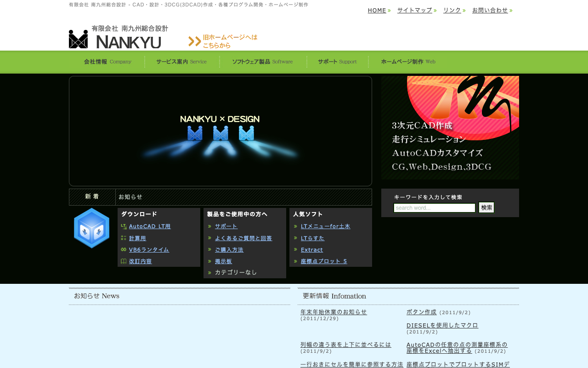Open the ホームページ制作 Web menu
This screenshot has width=588, height=368.
(x=408, y=62)
